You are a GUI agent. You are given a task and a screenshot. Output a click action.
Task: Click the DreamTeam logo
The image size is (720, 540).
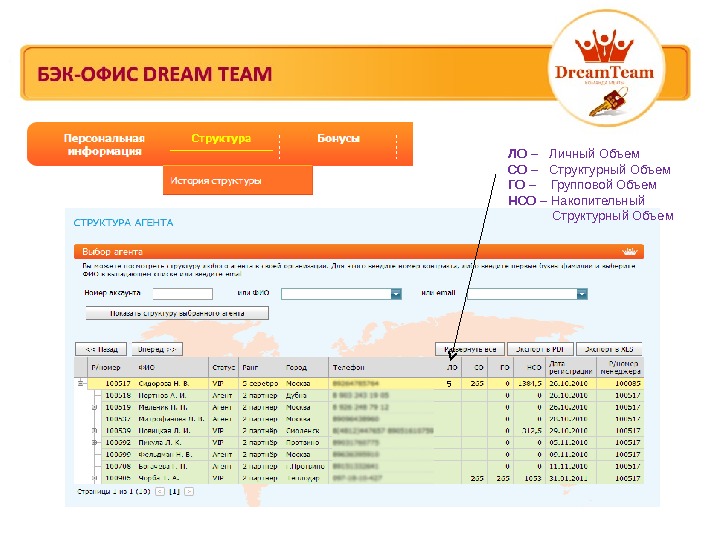pos(606,69)
